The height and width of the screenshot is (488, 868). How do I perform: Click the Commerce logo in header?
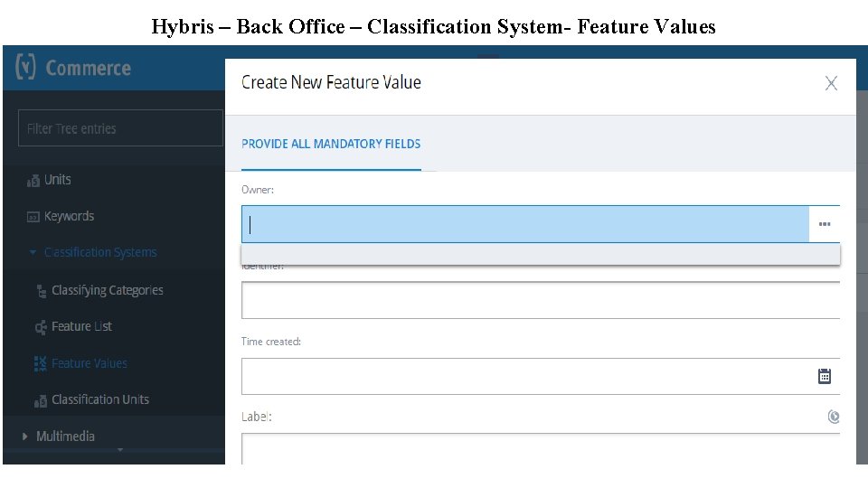(74, 68)
